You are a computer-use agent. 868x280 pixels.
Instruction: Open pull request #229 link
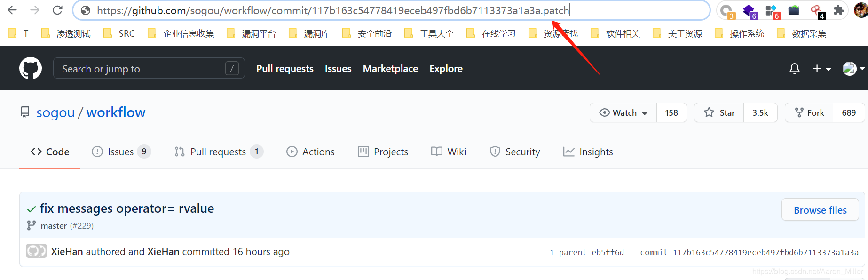point(82,226)
